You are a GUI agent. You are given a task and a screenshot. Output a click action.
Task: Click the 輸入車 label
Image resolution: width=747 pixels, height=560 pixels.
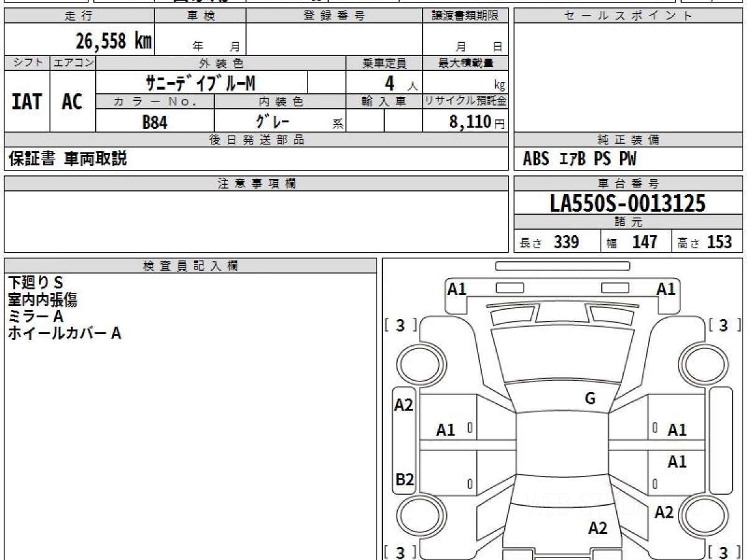pyautogui.click(x=384, y=101)
